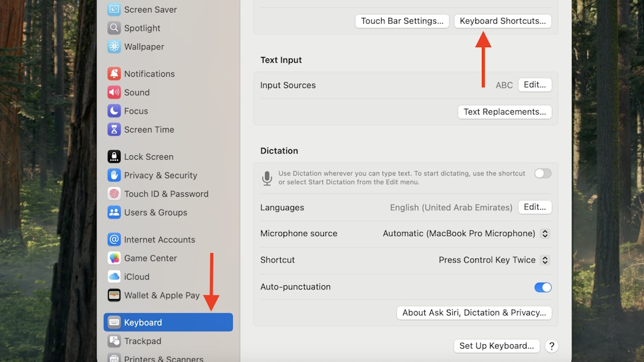644x362 pixels.
Task: Open Wallet & Apple Pay card icon
Action: click(114, 295)
